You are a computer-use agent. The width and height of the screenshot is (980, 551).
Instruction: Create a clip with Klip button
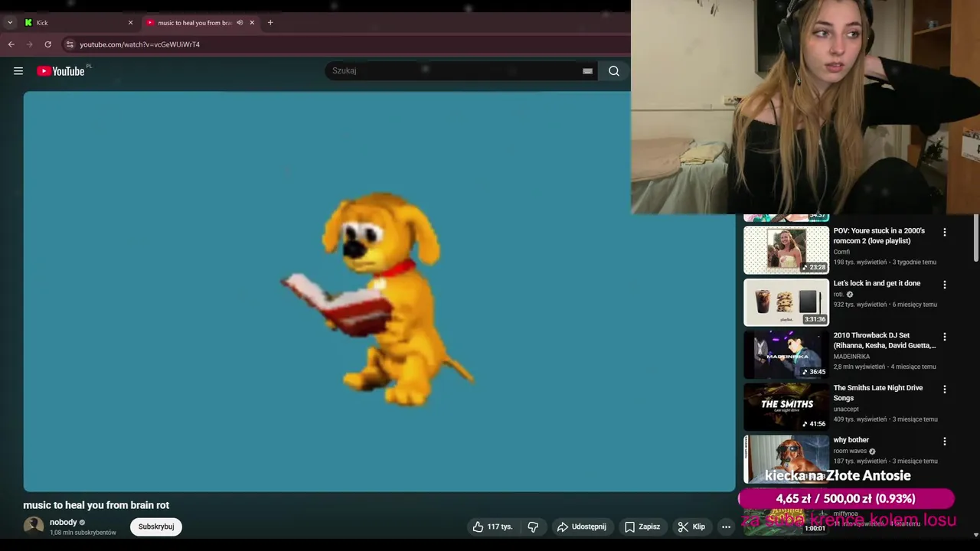click(x=691, y=527)
